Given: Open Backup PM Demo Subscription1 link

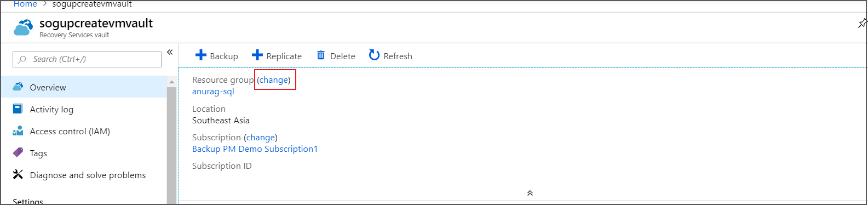Looking at the screenshot, I should (x=255, y=149).
